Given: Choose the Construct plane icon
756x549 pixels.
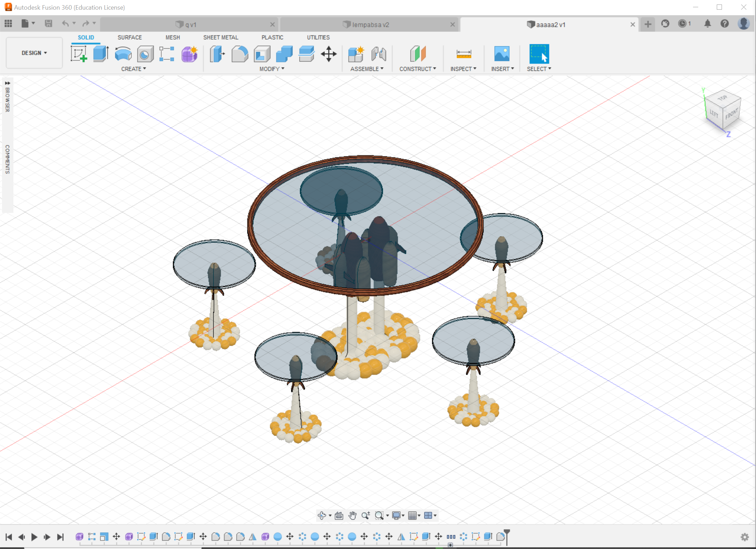Looking at the screenshot, I should [x=418, y=54].
